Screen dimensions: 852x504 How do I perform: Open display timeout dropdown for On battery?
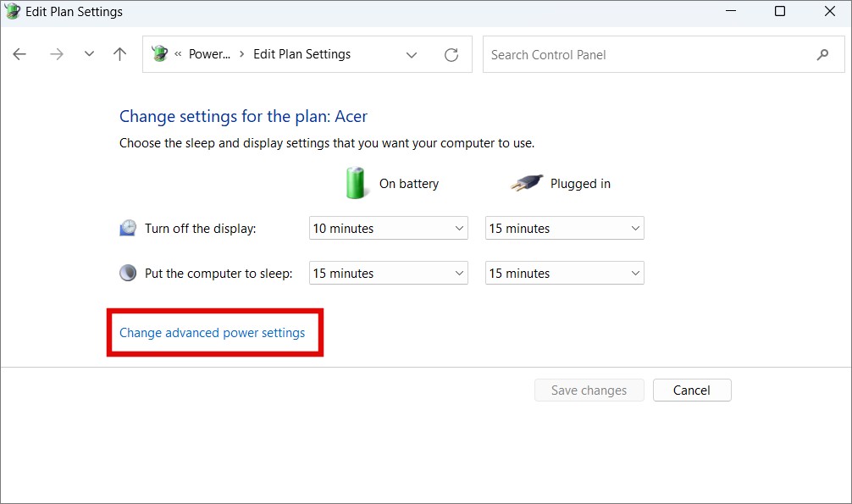tap(389, 229)
